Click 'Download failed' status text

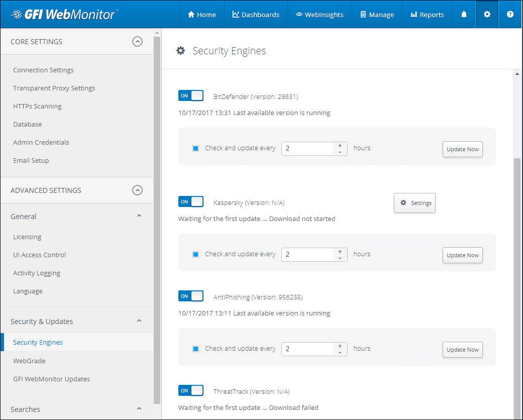pos(294,407)
